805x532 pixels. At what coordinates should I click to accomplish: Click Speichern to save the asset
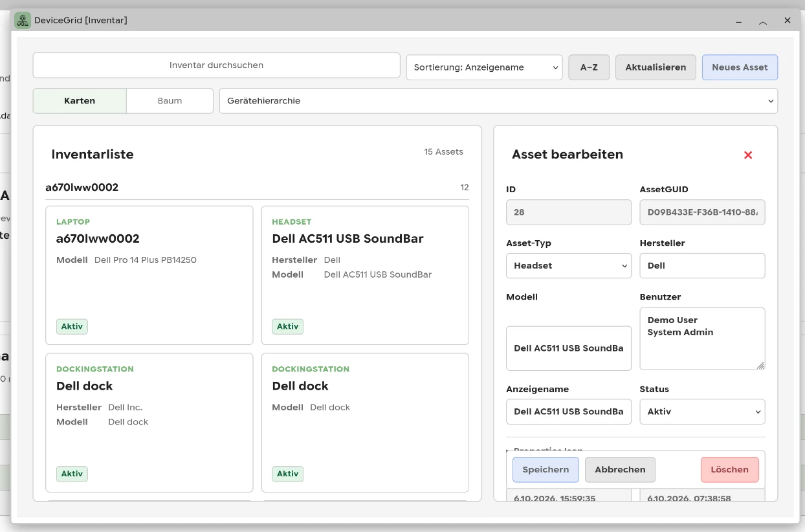tap(546, 470)
